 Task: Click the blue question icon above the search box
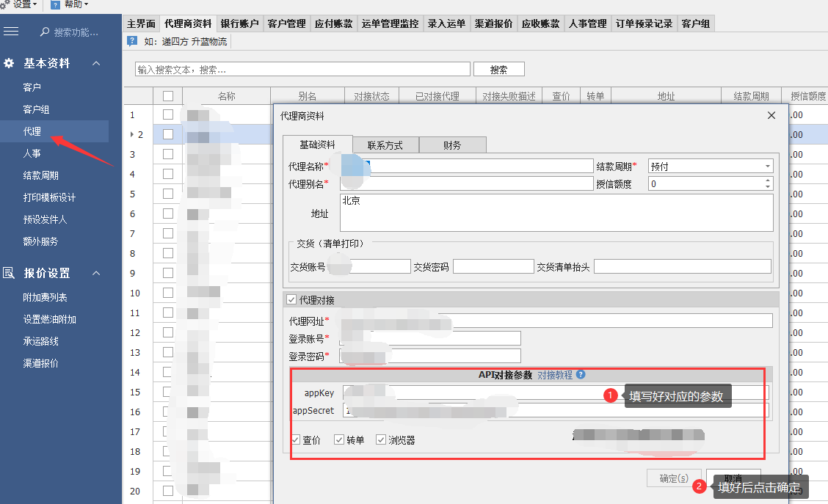point(132,41)
